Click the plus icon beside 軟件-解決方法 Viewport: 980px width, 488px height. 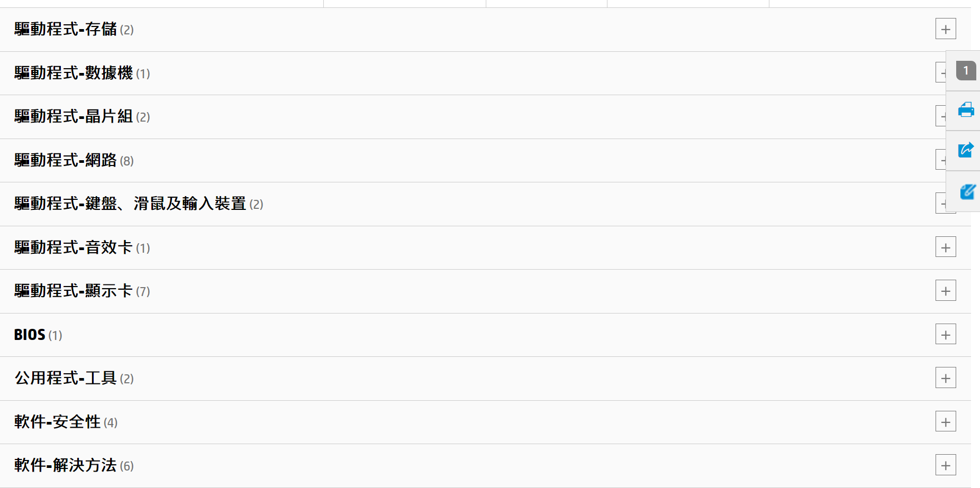(946, 465)
